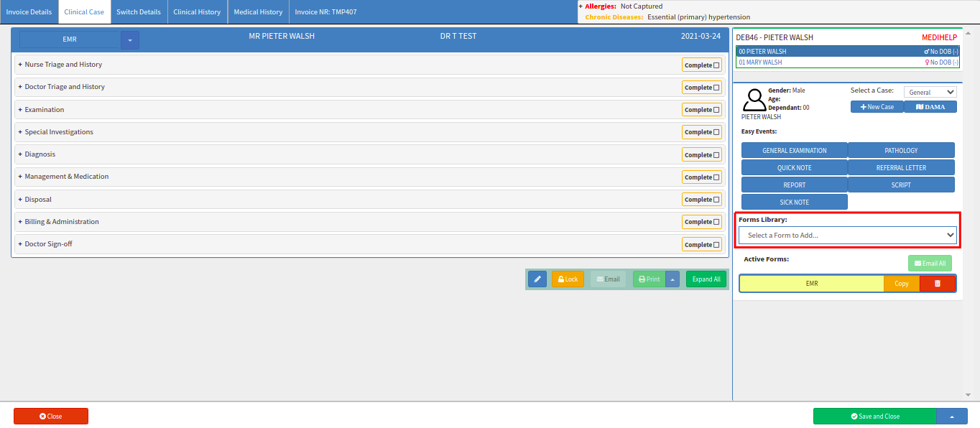The width and height of the screenshot is (980, 428).
Task: Click the pencil edit icon button
Action: click(537, 279)
